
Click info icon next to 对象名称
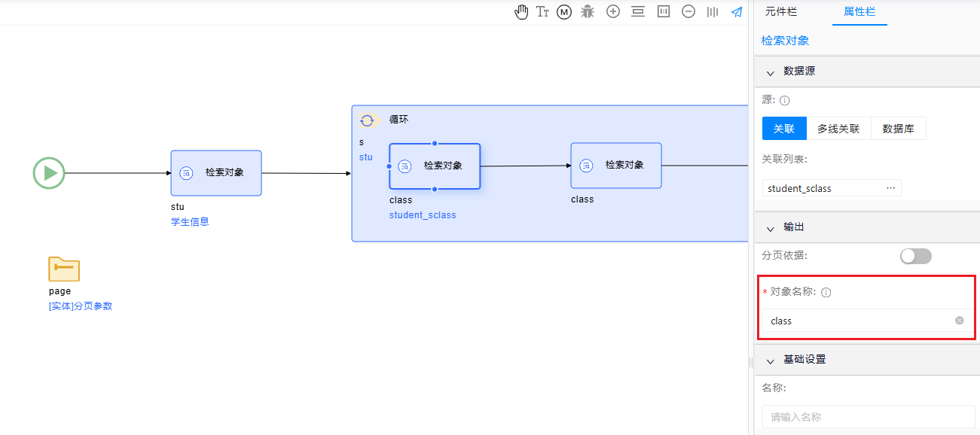pyautogui.click(x=826, y=293)
